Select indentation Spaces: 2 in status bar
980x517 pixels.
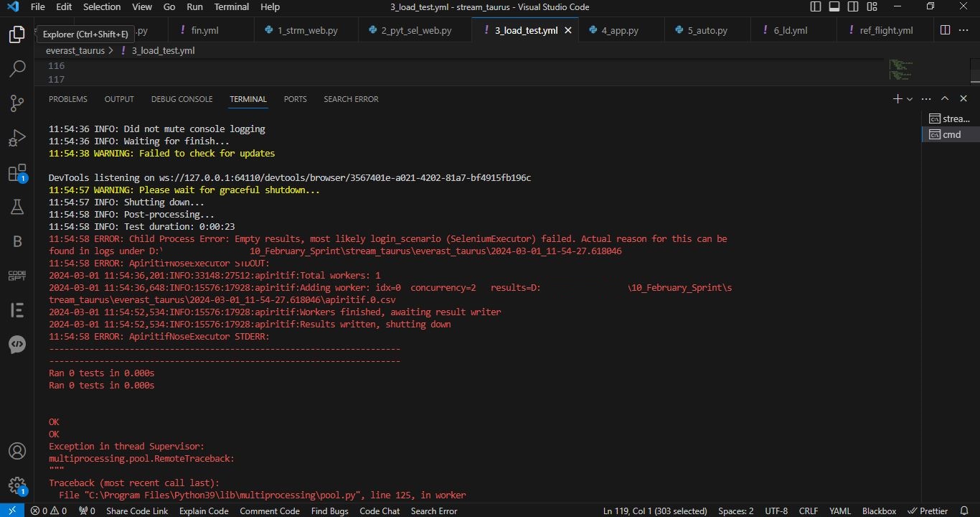(x=735, y=511)
